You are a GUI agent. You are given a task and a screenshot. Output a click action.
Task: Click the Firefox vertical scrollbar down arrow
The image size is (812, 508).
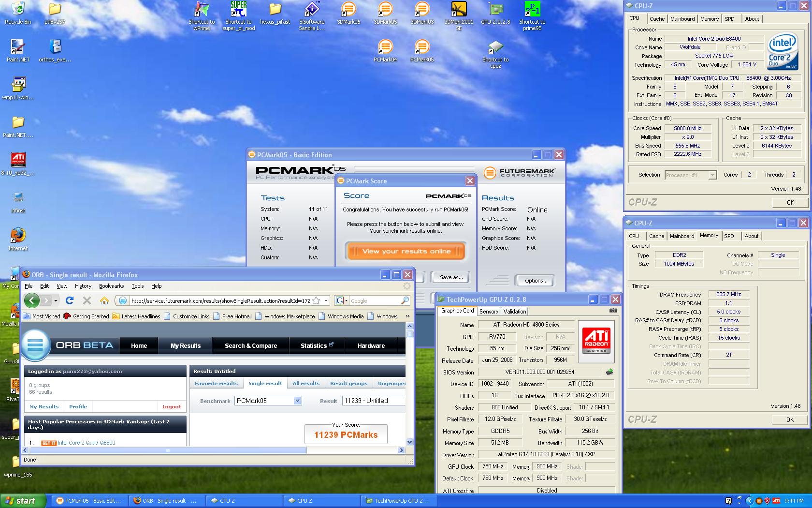pyautogui.click(x=410, y=442)
